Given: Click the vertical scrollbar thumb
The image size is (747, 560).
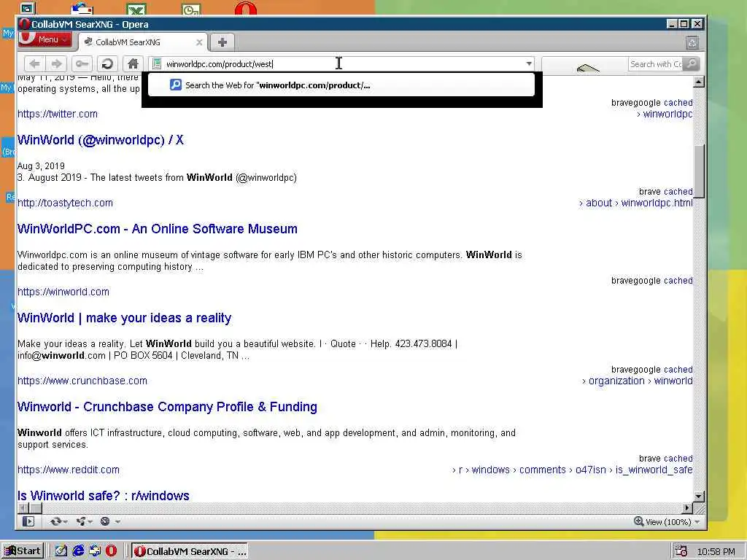Looking at the screenshot, I should click(x=699, y=170).
